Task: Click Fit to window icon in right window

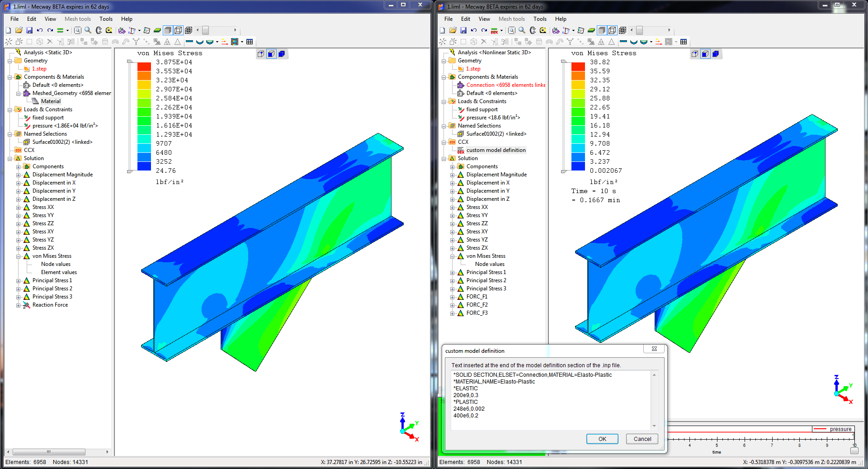Action: (512, 30)
